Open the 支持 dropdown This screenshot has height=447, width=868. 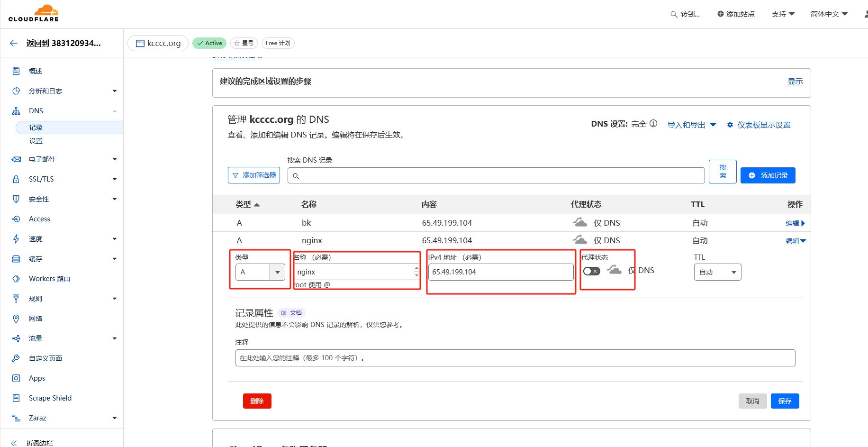pos(783,14)
